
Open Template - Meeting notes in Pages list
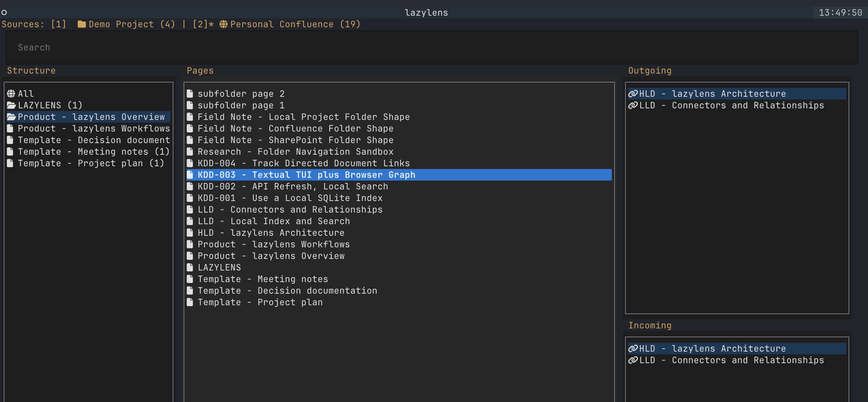point(399,279)
